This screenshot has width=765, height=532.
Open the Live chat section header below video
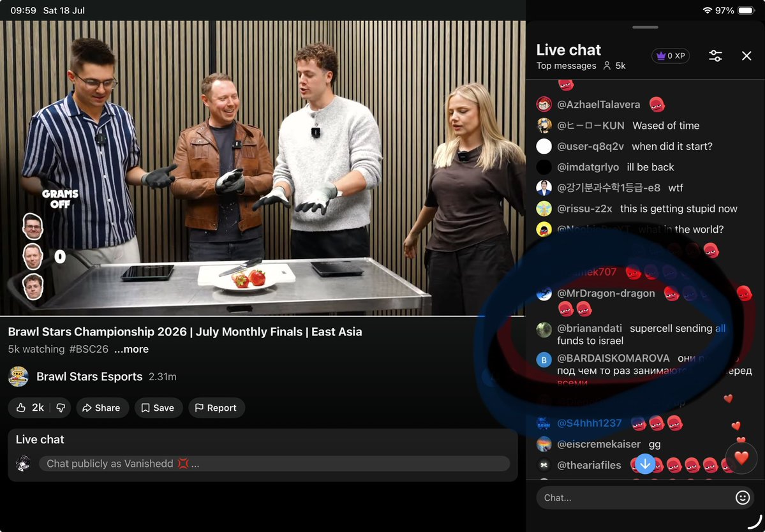pyautogui.click(x=40, y=440)
